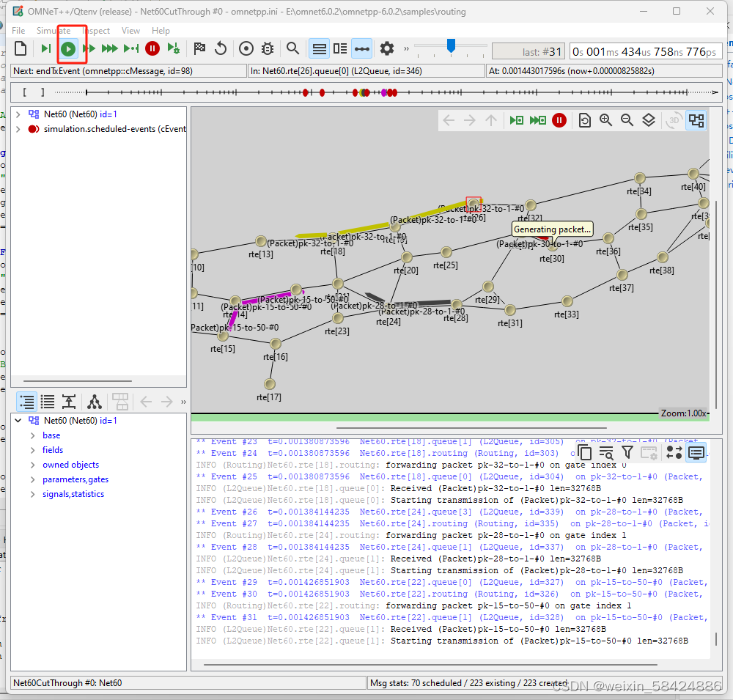Viewport: 733px width, 700px height.
Task: Click the New Run document icon
Action: (x=21, y=48)
